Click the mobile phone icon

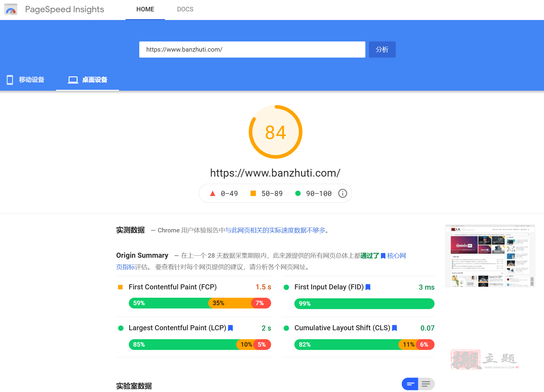[x=10, y=80]
